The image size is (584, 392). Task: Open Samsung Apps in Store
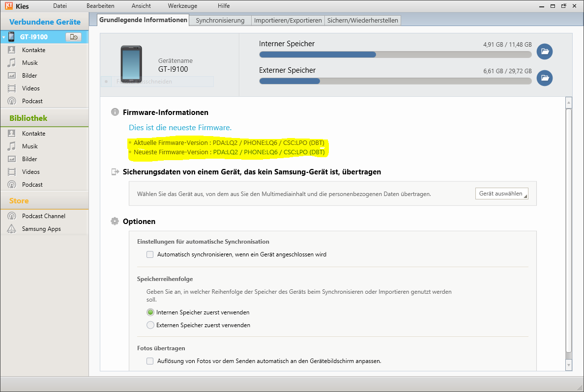[44, 228]
